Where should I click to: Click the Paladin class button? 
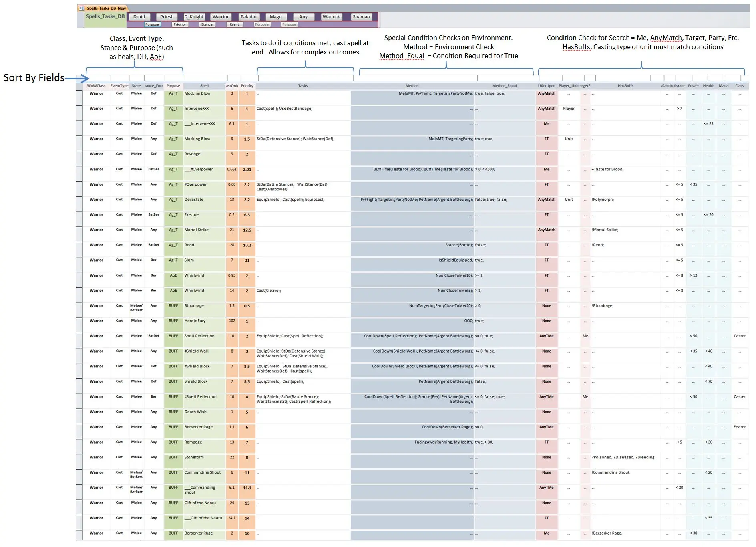point(248,17)
